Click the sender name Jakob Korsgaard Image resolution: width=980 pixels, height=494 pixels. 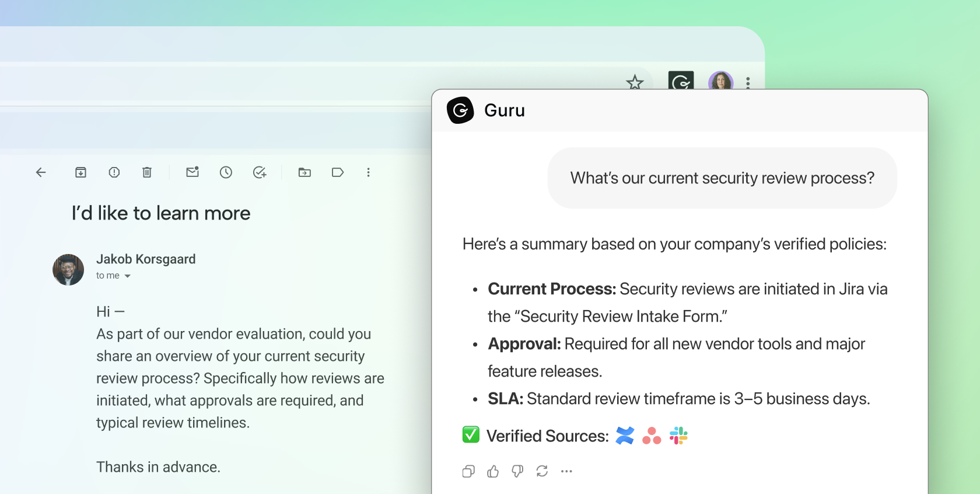click(x=146, y=259)
